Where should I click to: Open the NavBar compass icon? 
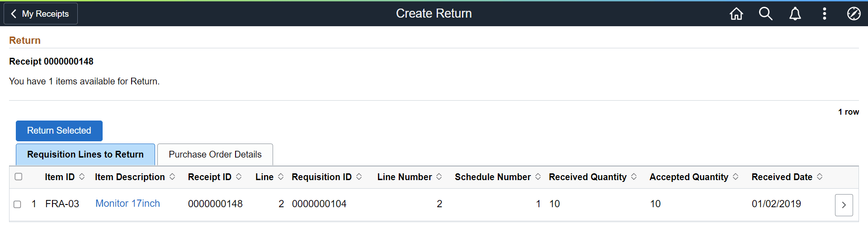pyautogui.click(x=854, y=14)
